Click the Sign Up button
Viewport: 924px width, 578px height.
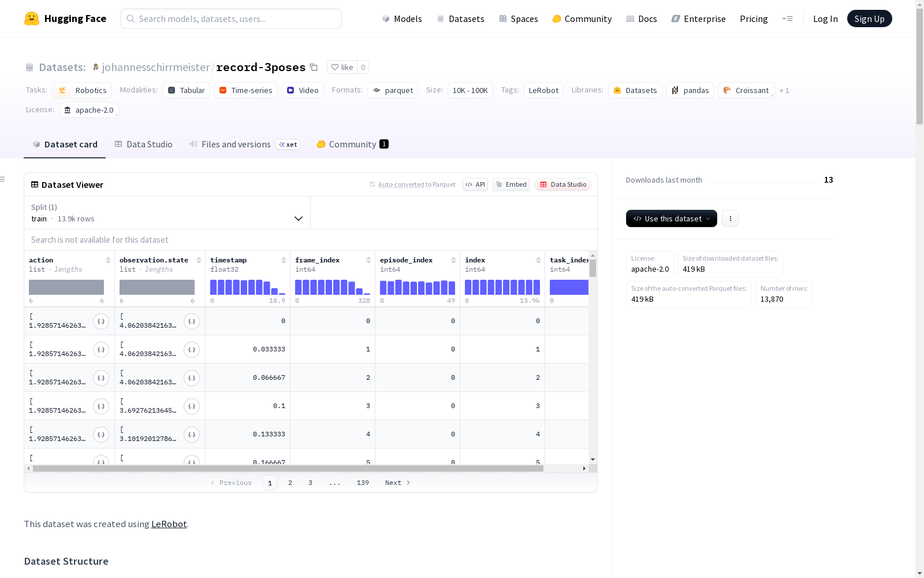point(869,18)
